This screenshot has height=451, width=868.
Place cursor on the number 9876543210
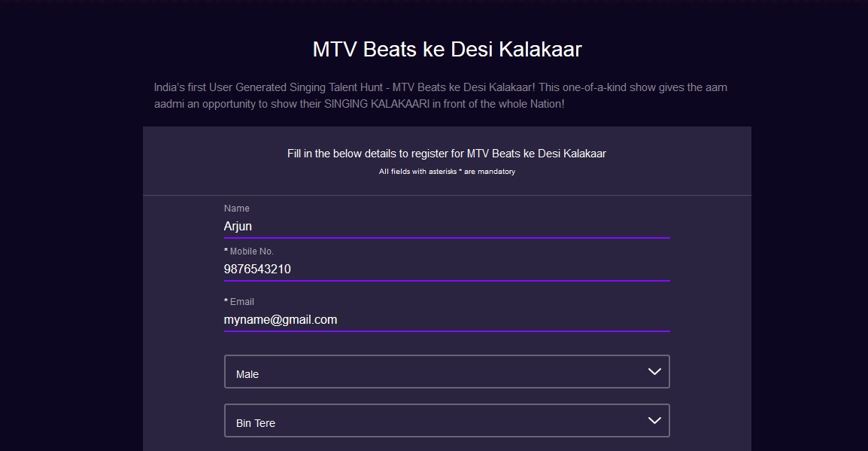(x=257, y=269)
